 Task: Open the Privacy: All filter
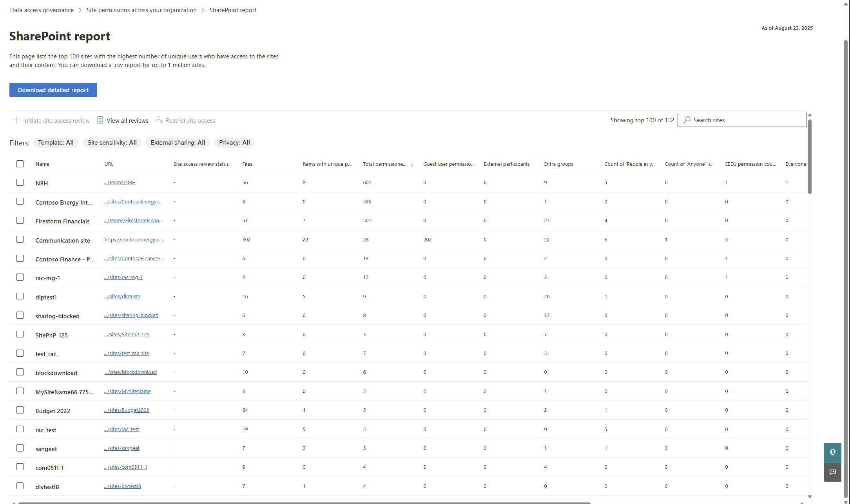pos(234,143)
